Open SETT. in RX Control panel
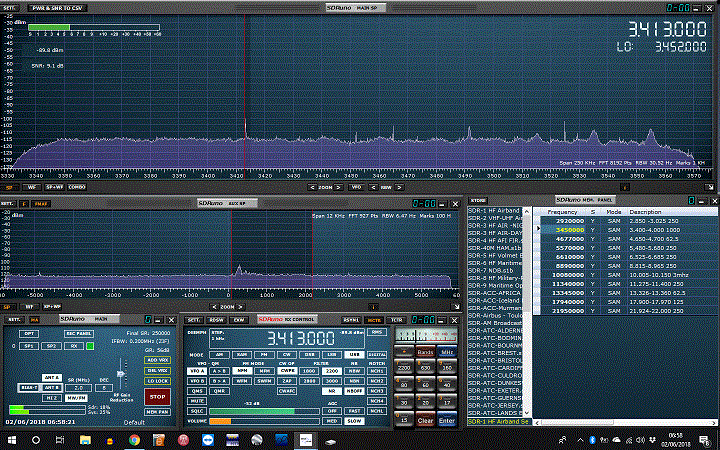 pyautogui.click(x=193, y=320)
